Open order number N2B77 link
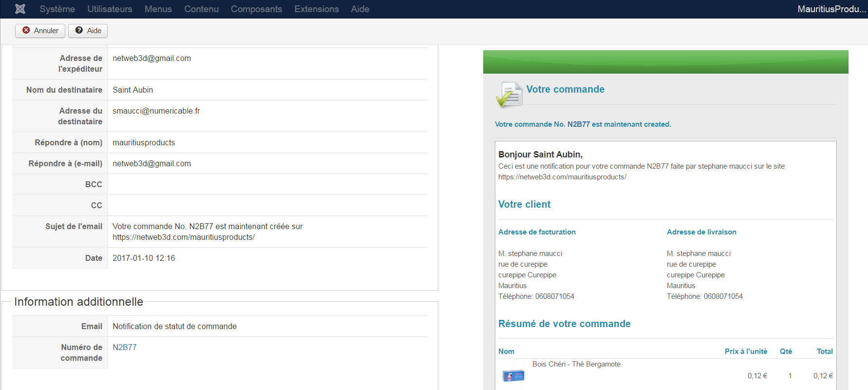This screenshot has height=390, width=868. [x=125, y=347]
